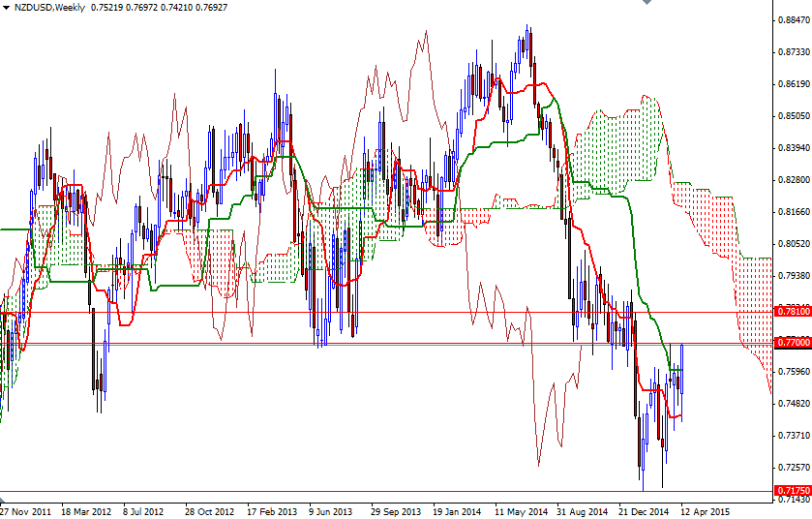Click the close price 0.76927 in header
The width and height of the screenshot is (812, 519).
211,8
